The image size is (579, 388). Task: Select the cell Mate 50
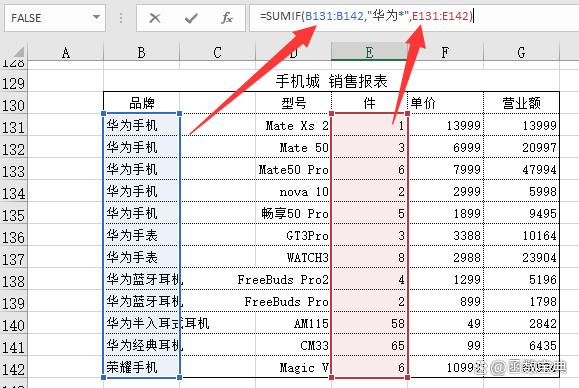click(x=294, y=147)
